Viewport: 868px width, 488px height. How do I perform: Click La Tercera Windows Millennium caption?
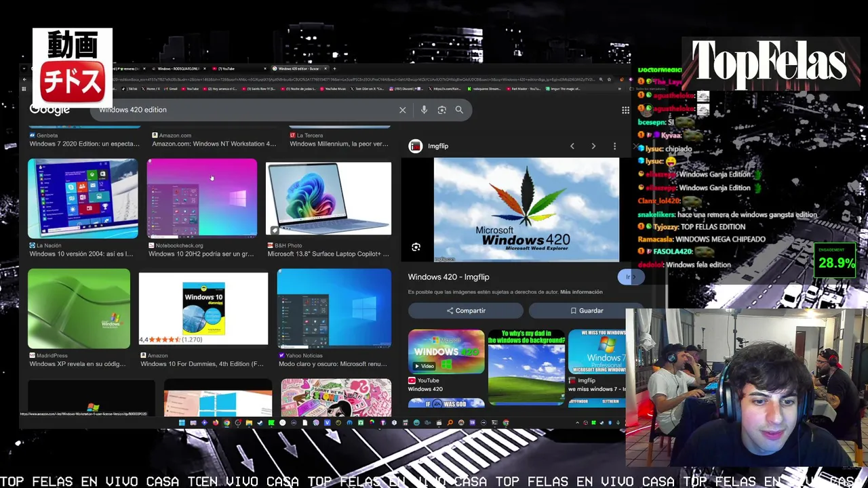[339, 144]
